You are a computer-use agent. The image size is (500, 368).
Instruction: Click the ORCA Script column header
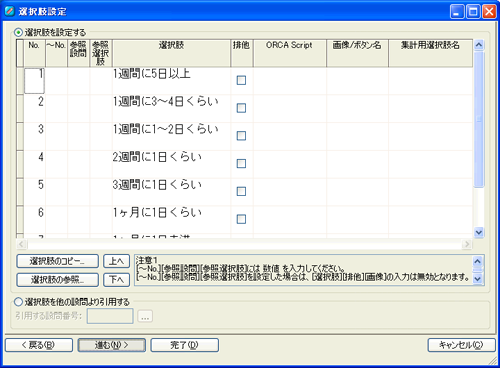click(x=290, y=53)
